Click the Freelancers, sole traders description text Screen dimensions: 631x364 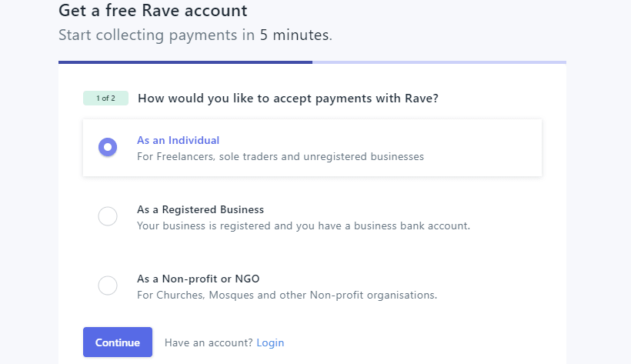[x=280, y=156]
